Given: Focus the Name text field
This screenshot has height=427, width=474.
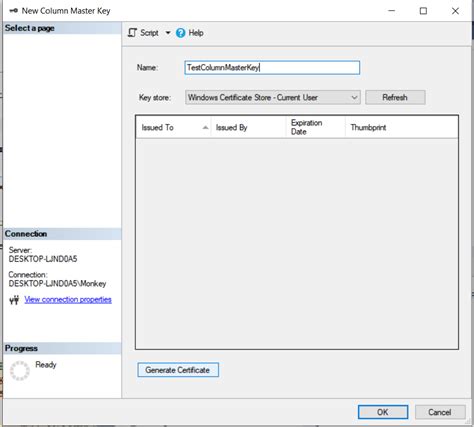Looking at the screenshot, I should point(272,68).
